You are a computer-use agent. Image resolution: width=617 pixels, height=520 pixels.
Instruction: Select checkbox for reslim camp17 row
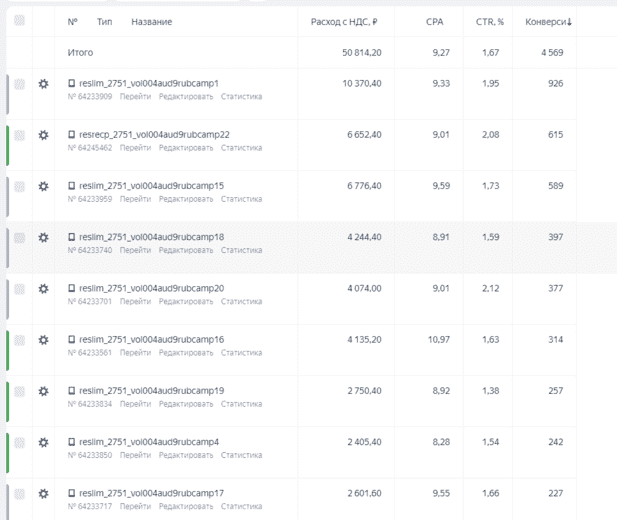pyautogui.click(x=19, y=493)
